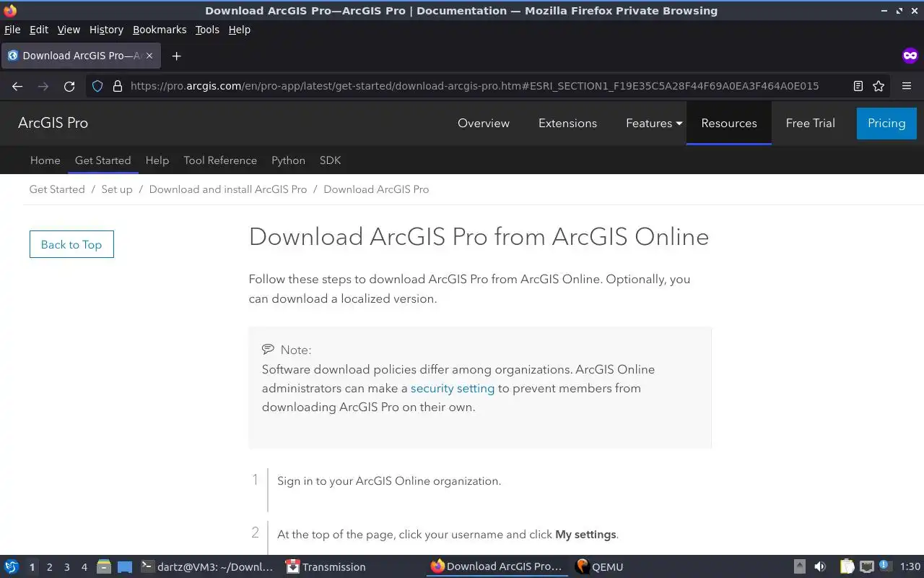Click the blue Pricing button

[886, 123]
